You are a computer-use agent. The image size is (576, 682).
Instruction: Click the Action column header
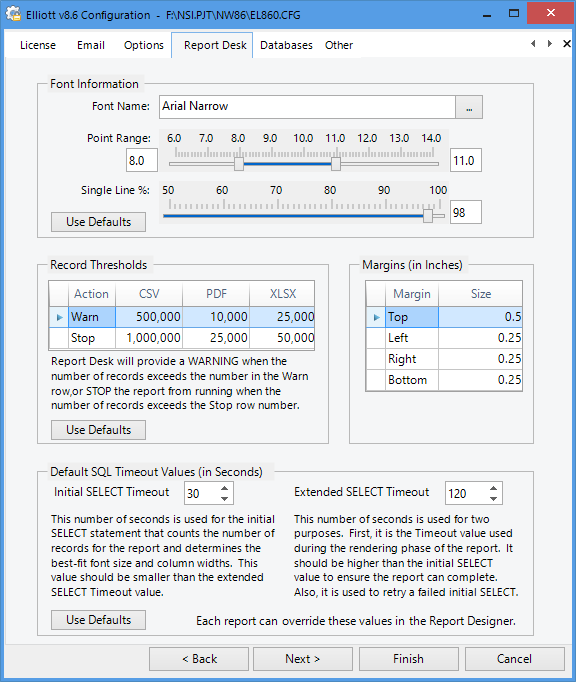pos(92,294)
